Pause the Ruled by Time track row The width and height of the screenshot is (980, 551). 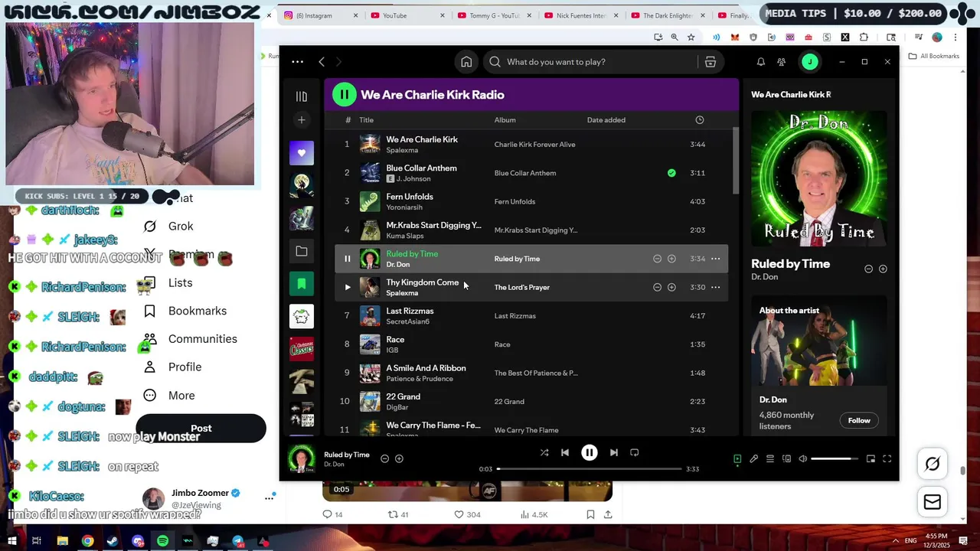(347, 259)
